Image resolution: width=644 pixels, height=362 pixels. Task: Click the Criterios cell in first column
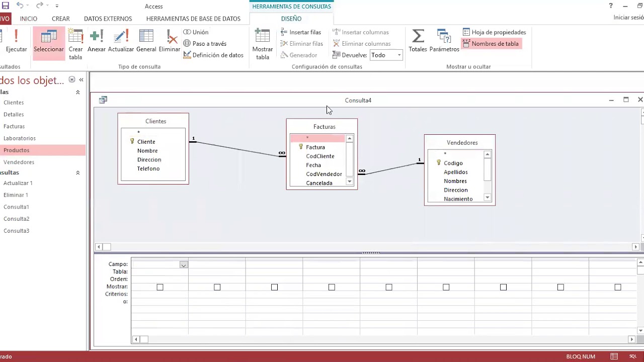coord(159,294)
